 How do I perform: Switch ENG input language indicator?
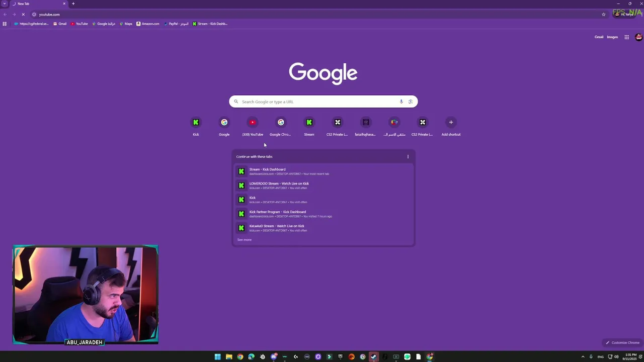pyautogui.click(x=601, y=357)
